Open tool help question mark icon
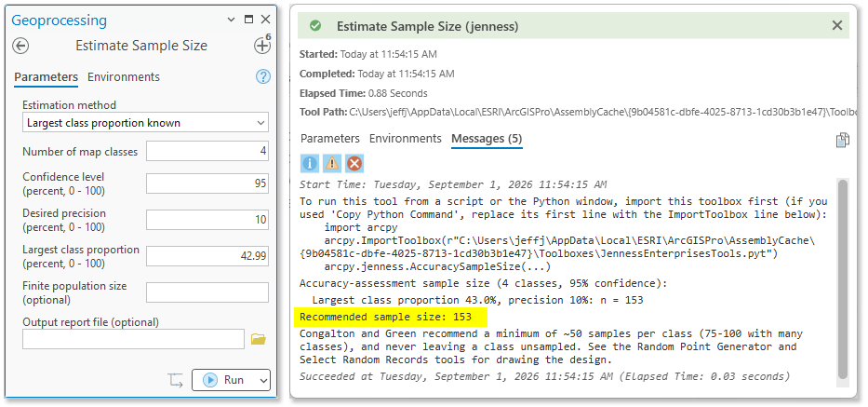The image size is (868, 407). pos(263,76)
